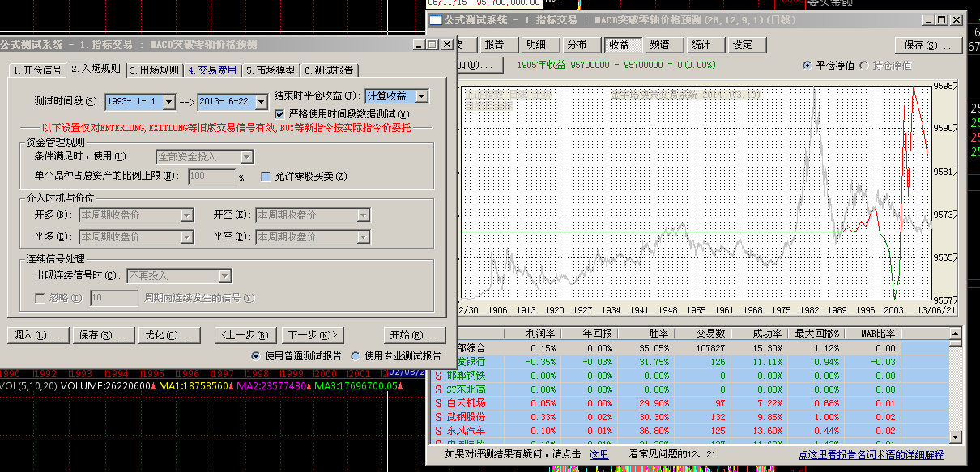This screenshot has width=980, height=472.
Task: Click the S icon beside 白云机场
Action: click(438, 402)
